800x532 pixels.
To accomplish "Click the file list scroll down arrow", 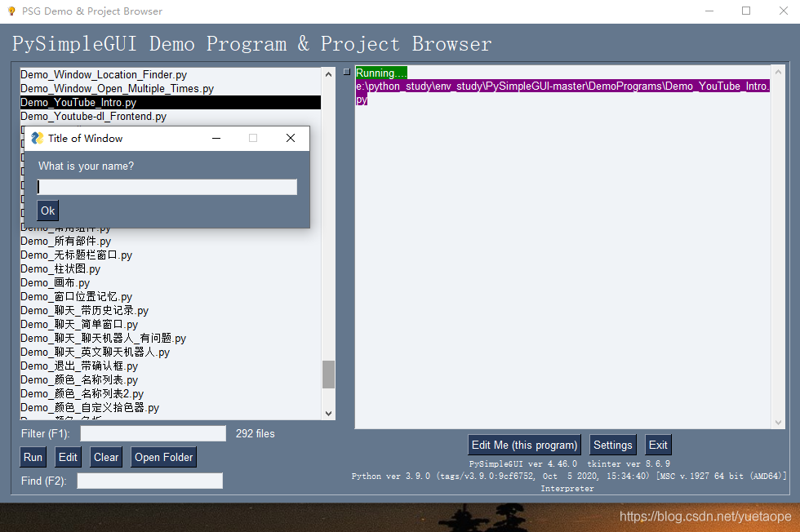I will [x=328, y=413].
